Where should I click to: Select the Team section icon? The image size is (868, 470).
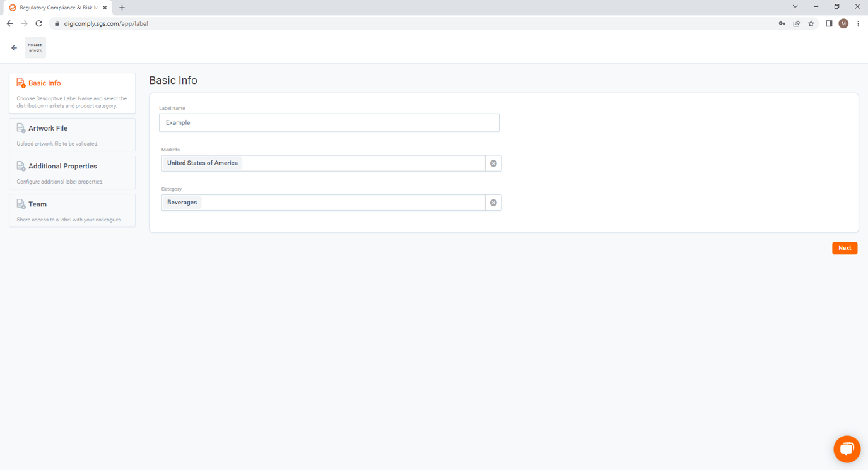pos(20,203)
